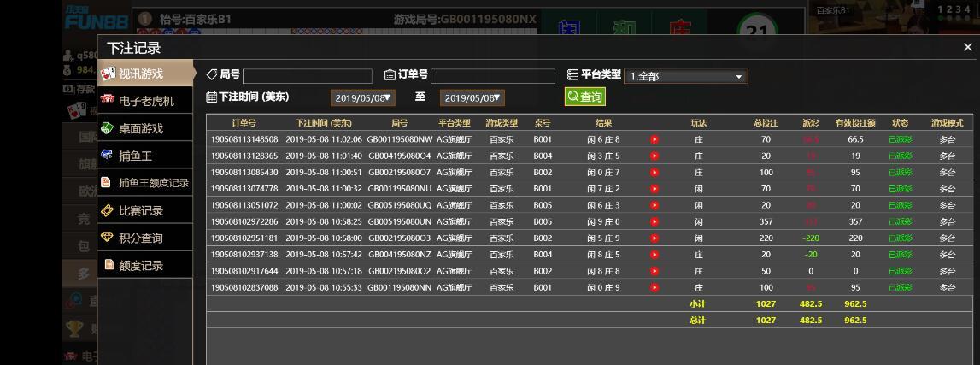Screen dimensions: 980x365
Task: Play the replay video for order 190508102951181
Action: pyautogui.click(x=654, y=238)
